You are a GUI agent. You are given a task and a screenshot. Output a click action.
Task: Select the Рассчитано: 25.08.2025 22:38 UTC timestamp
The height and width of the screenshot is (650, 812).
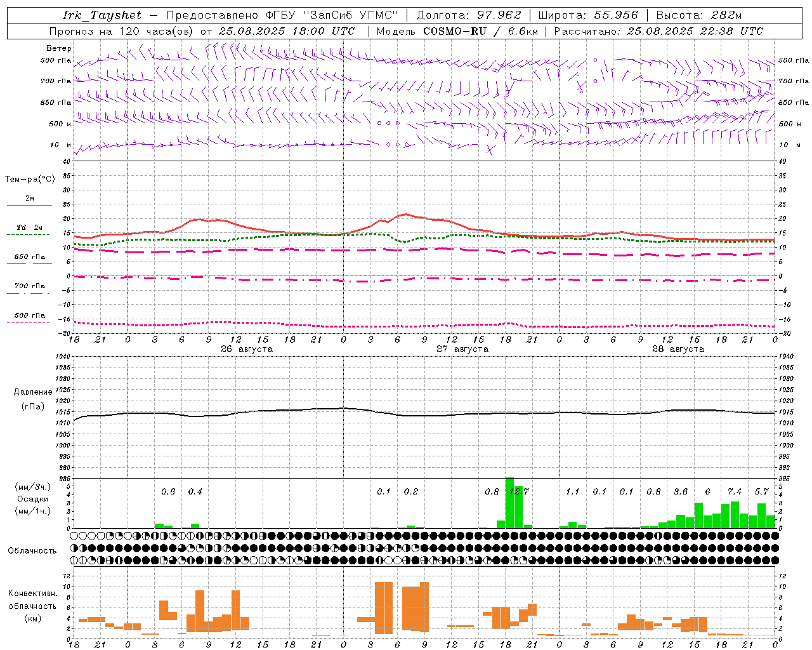[x=658, y=31]
